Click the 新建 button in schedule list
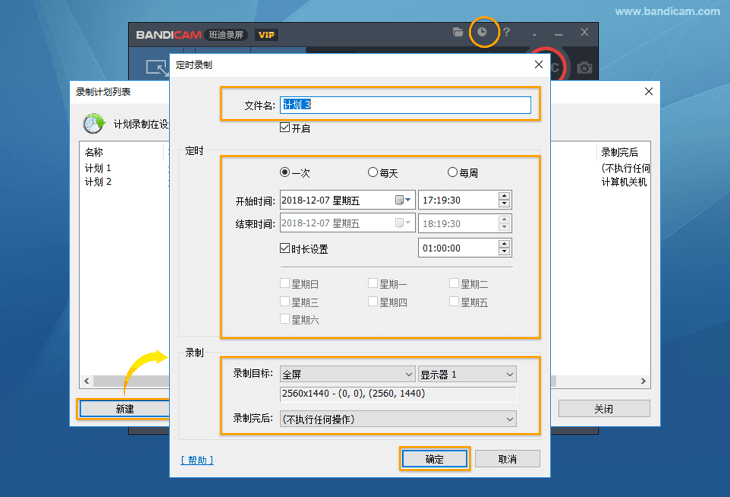The width and height of the screenshot is (730, 497). [x=125, y=409]
